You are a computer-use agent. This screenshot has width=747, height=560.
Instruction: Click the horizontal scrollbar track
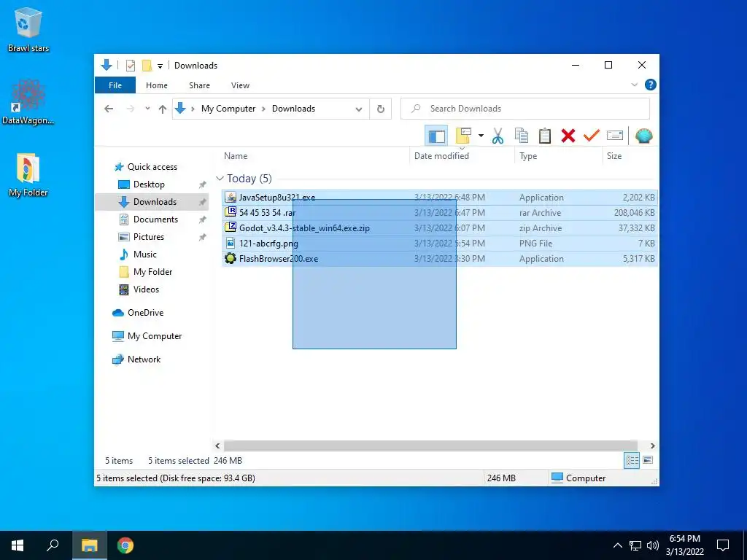pos(430,446)
